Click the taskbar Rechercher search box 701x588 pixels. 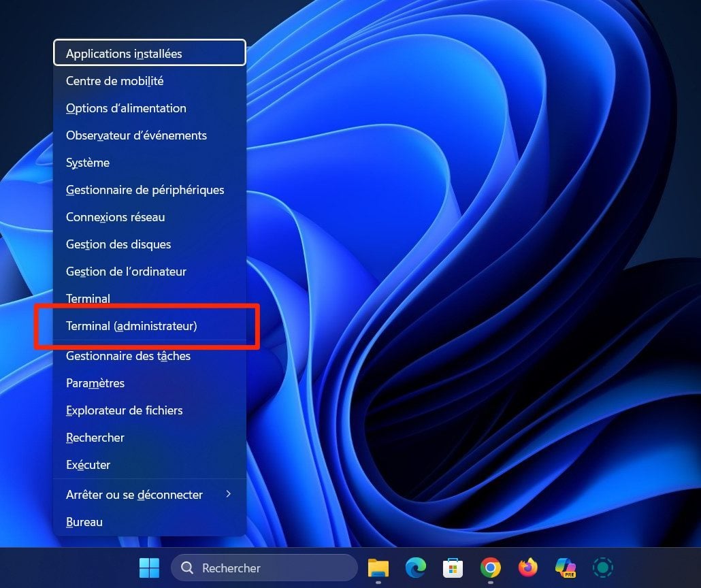click(264, 568)
